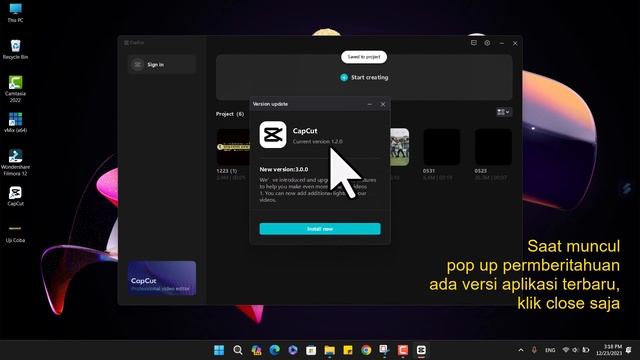Open Wondershare Filmora 12 desktop shortcut
The image size is (640, 360).
pos(16,162)
